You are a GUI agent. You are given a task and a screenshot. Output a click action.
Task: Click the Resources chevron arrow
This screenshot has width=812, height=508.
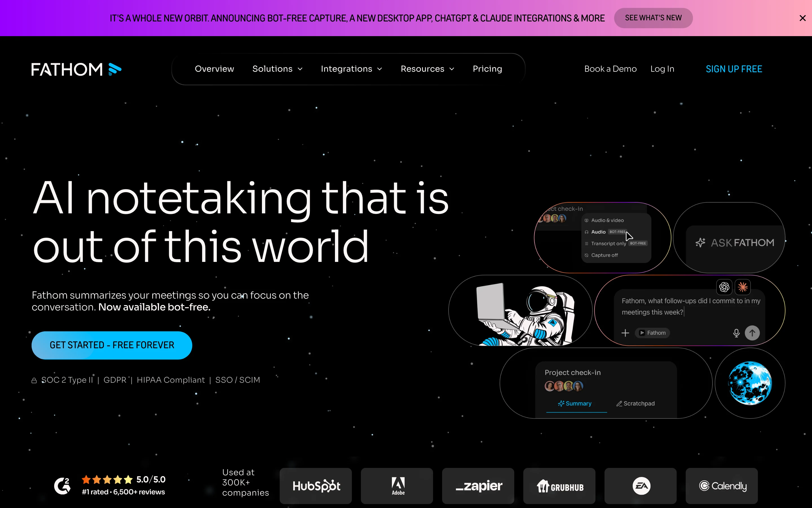(x=452, y=69)
